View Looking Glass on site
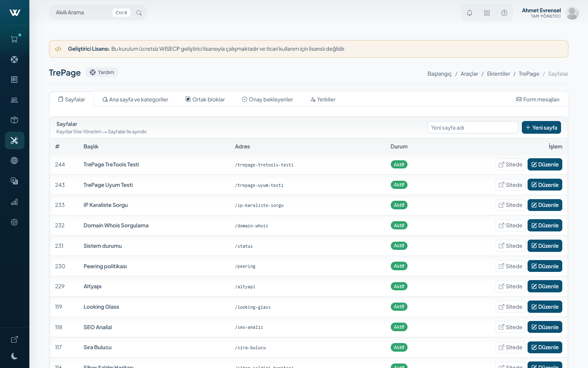This screenshot has height=368, width=588. [x=510, y=307]
